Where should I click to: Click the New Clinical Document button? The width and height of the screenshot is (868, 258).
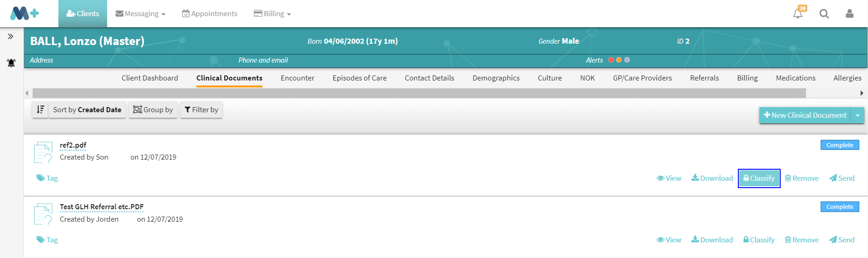[x=805, y=115]
